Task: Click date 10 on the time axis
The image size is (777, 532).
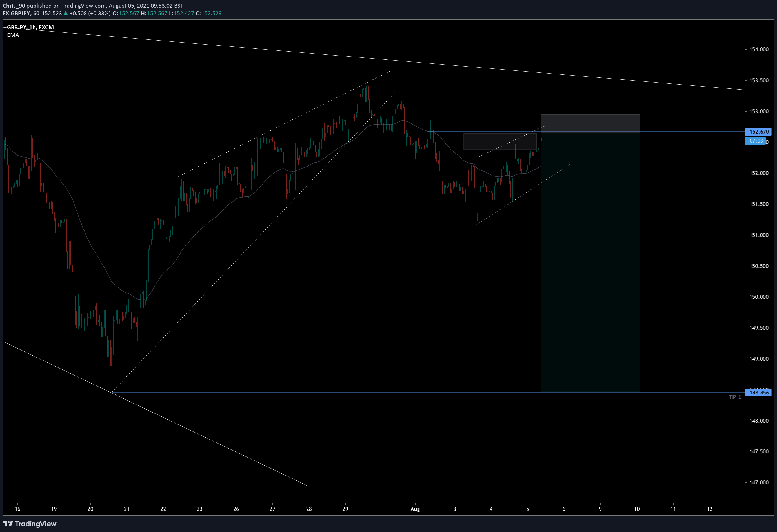Action: pos(637,509)
